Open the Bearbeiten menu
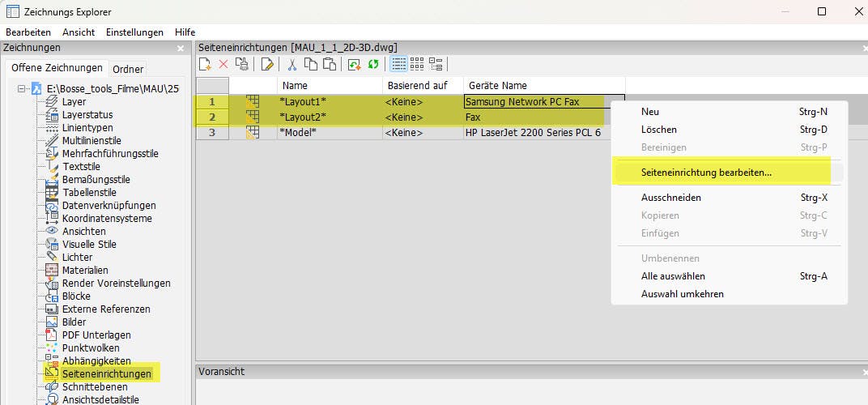Viewport: 868px width, 405px height. click(x=28, y=32)
